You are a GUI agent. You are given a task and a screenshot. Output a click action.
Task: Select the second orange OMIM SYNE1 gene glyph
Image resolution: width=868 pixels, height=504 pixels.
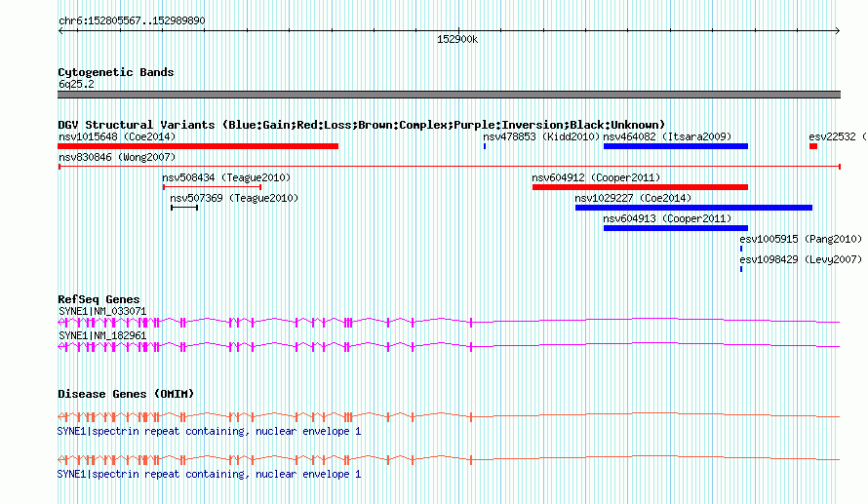pos(449,458)
